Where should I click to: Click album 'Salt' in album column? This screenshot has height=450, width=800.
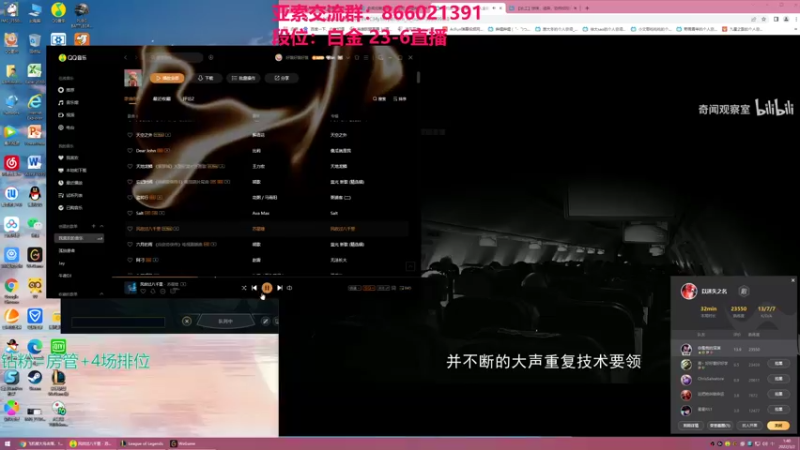[334, 213]
